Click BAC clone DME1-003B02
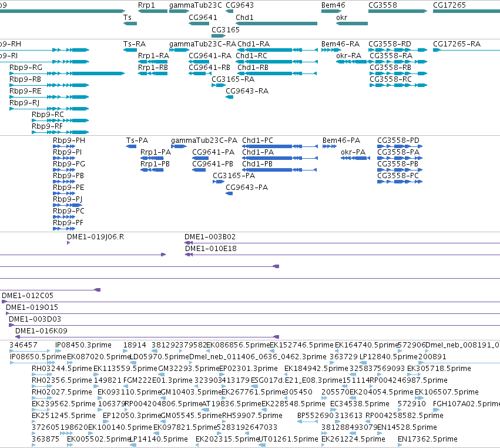Image resolution: width=500 pixels, height=448 pixels. click(342, 243)
